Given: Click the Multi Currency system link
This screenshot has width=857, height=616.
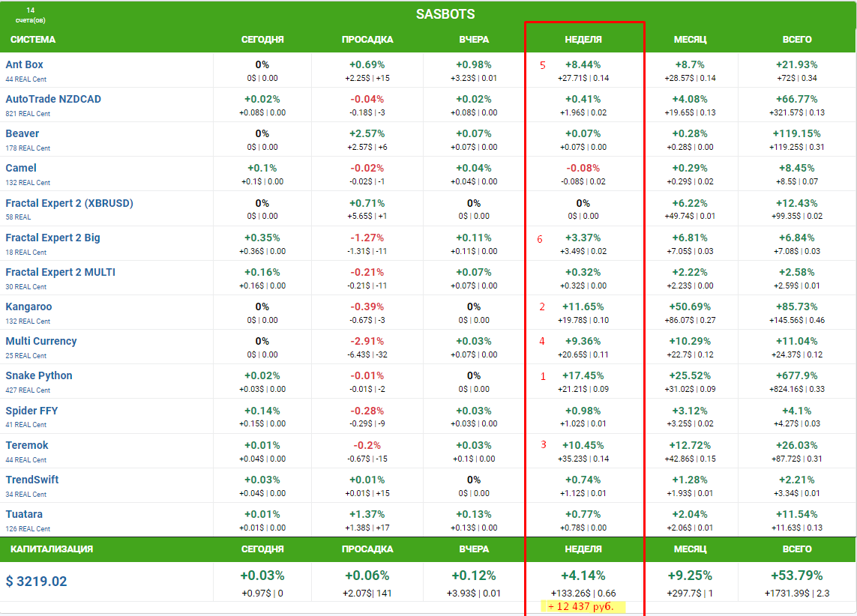Looking at the screenshot, I should tap(41, 341).
